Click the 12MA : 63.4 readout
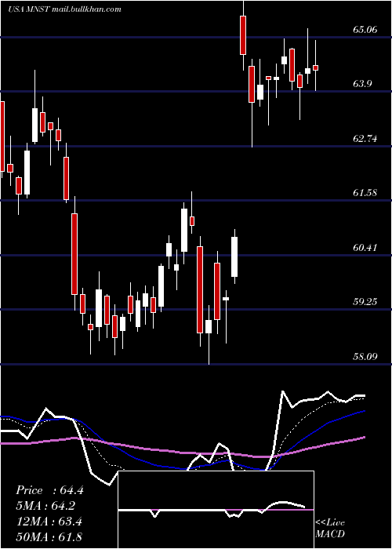The image size is (392, 549). (x=49, y=522)
